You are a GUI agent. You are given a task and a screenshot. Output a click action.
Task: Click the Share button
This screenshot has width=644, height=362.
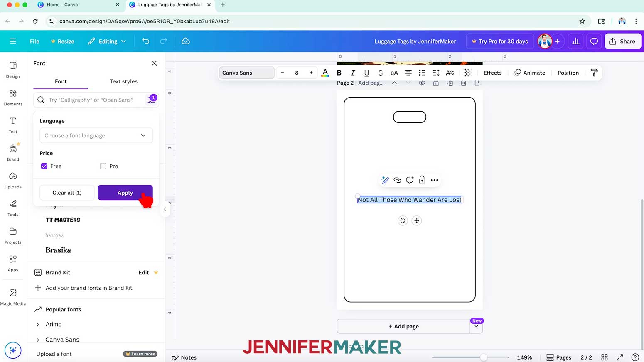pos(623,41)
